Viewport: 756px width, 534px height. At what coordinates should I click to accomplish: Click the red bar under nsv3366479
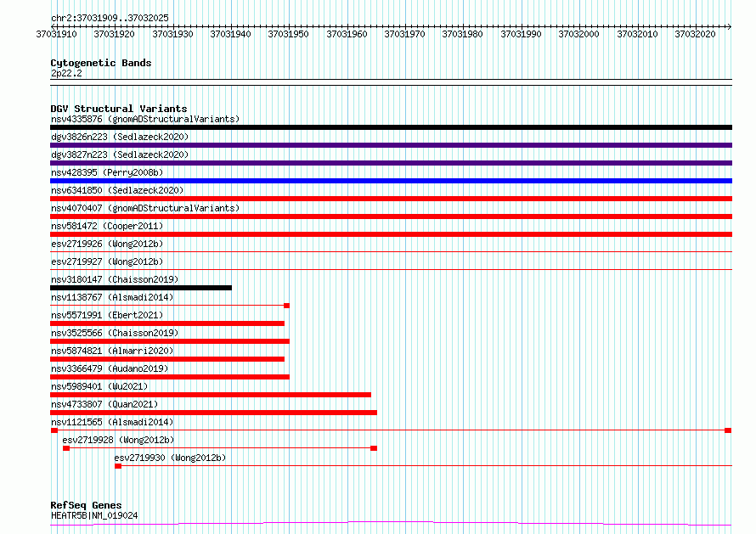pyautogui.click(x=170, y=377)
